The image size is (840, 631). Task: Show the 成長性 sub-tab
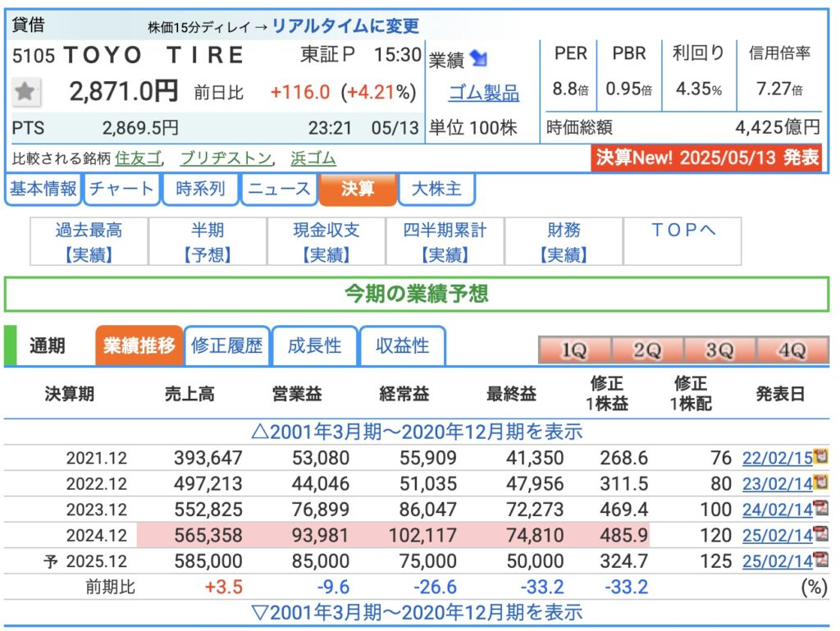314,345
